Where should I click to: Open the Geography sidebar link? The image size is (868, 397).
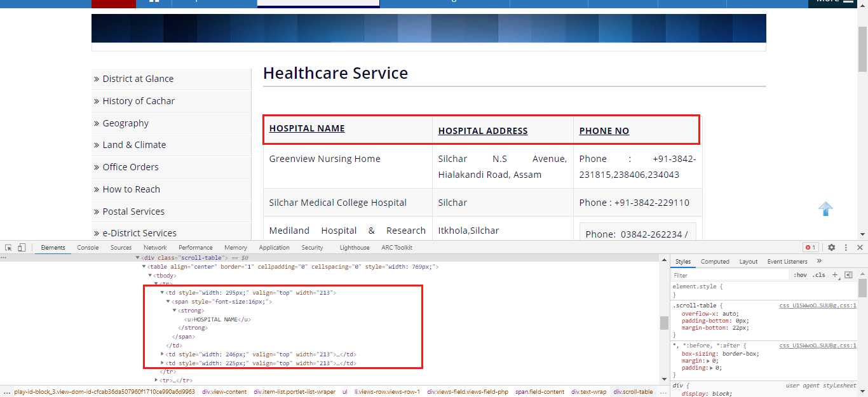click(126, 123)
